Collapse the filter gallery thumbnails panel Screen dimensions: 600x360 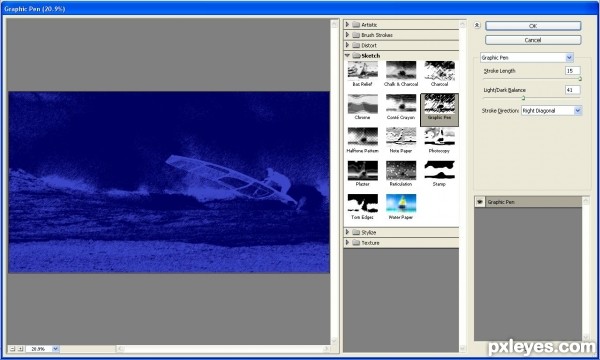point(477,26)
